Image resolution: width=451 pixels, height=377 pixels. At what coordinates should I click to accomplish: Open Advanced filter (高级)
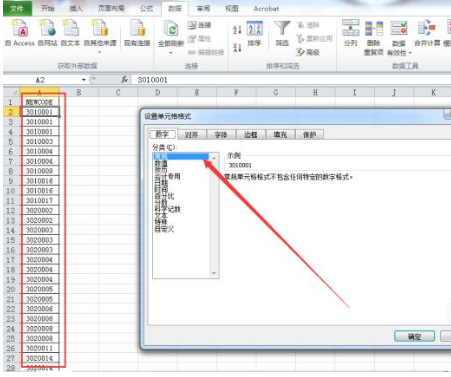click(308, 52)
